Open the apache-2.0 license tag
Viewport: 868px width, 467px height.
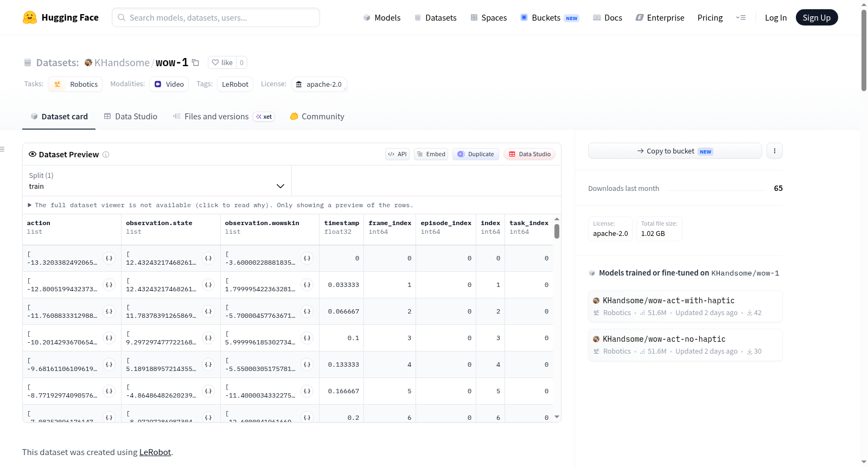[319, 84]
